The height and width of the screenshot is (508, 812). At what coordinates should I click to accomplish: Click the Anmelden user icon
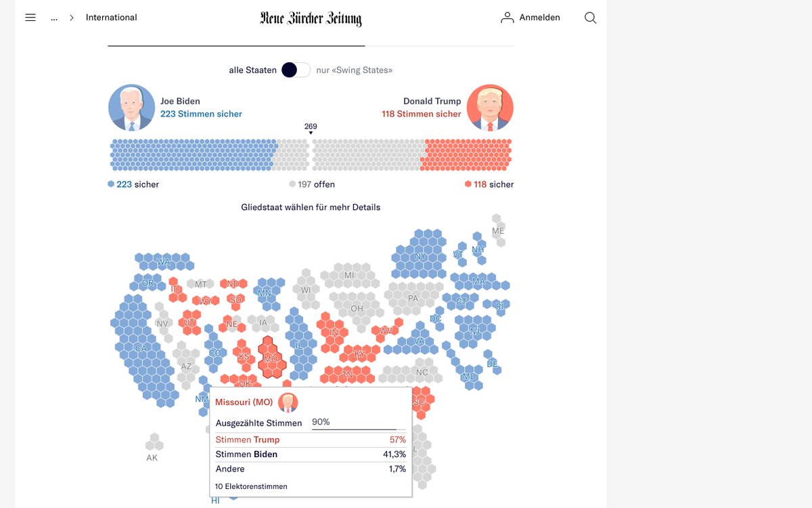point(507,18)
